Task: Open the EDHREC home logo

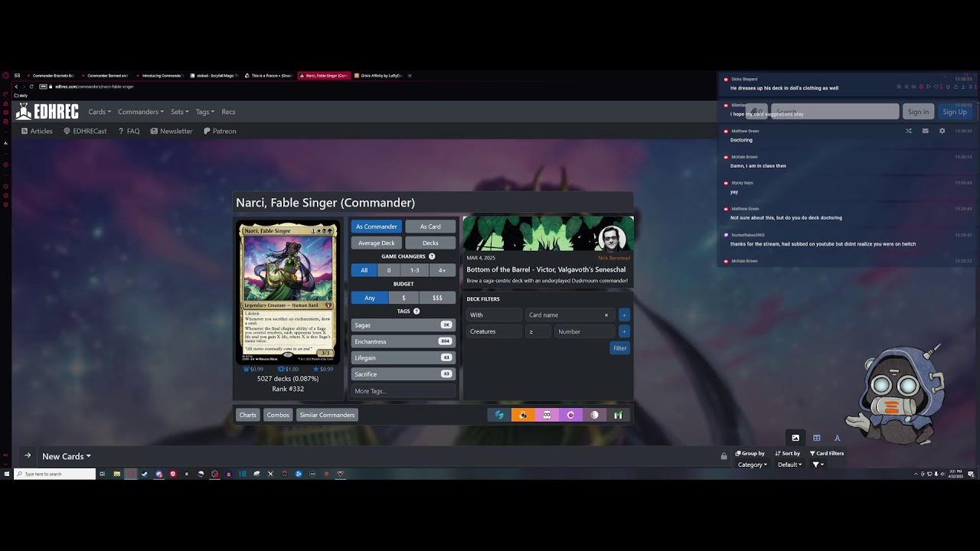Action: coord(47,112)
